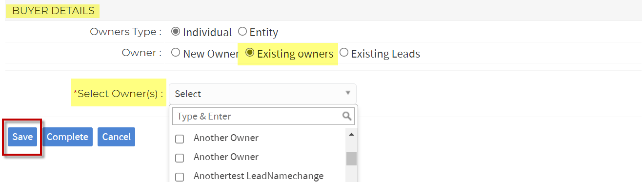Select the Individual owners type radio
This screenshot has width=644, height=182.
point(176,32)
